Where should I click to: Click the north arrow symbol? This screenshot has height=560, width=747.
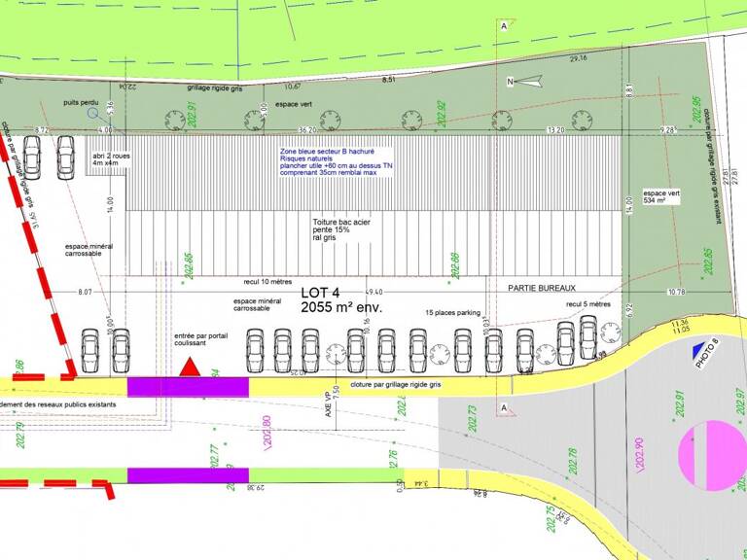click(x=529, y=82)
